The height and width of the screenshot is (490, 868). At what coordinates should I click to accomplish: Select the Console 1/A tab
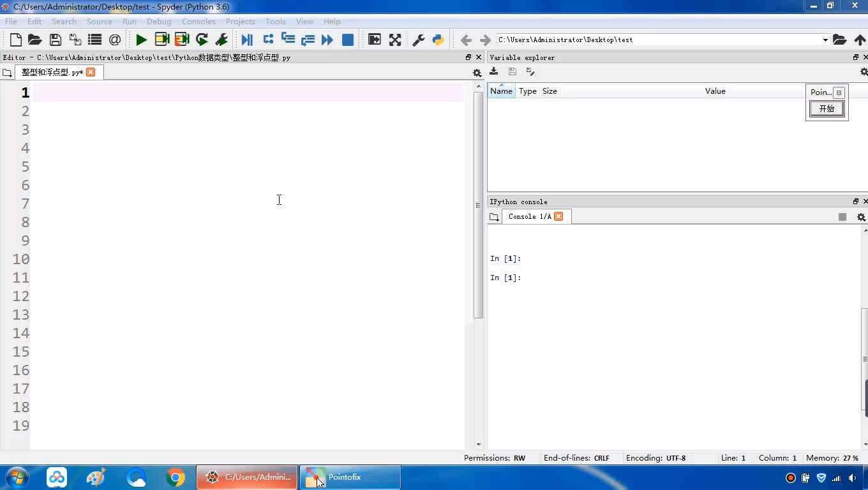pos(529,216)
